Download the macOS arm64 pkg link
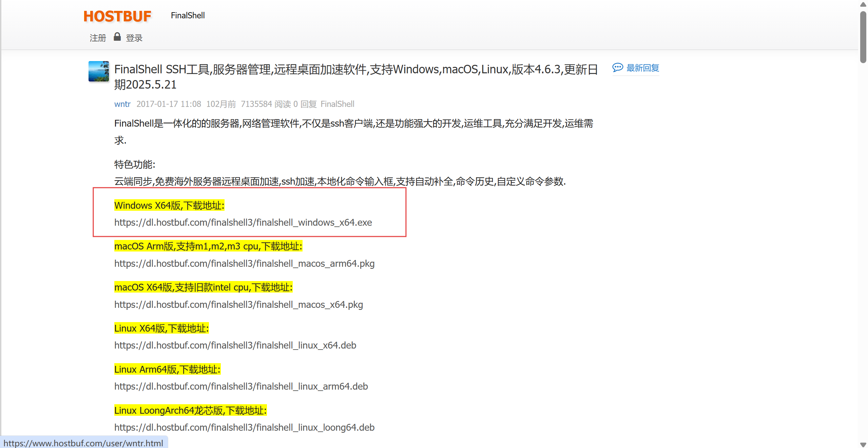 [244, 264]
